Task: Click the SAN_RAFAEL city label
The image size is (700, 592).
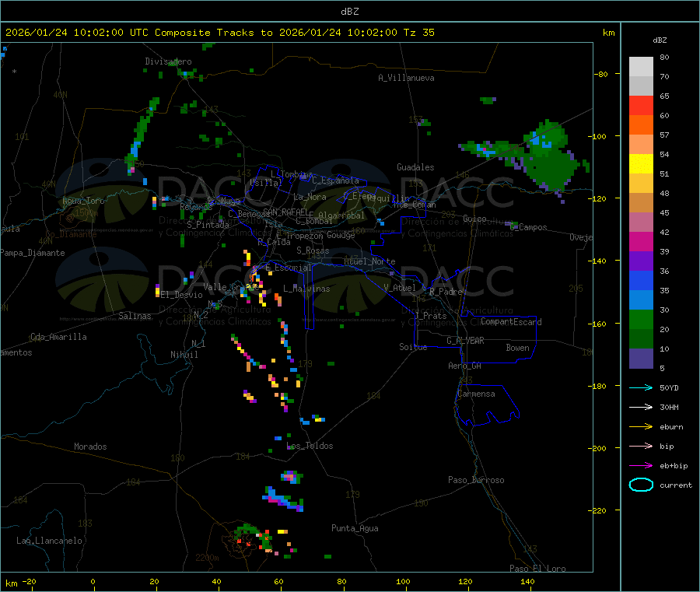Action: (285, 212)
